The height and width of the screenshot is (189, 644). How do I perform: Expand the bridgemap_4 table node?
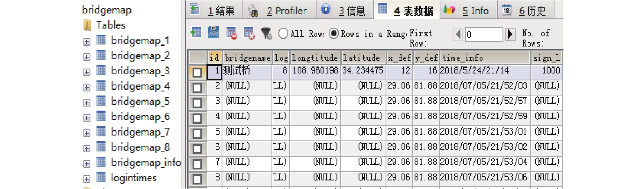pos(87,87)
